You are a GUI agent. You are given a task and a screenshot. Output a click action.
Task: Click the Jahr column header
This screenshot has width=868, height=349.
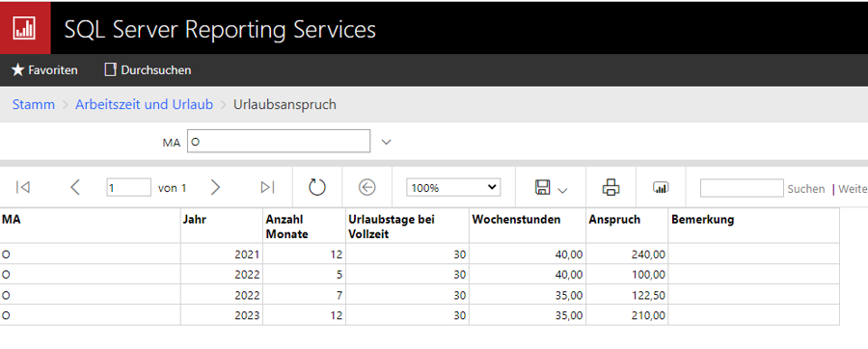(222, 226)
